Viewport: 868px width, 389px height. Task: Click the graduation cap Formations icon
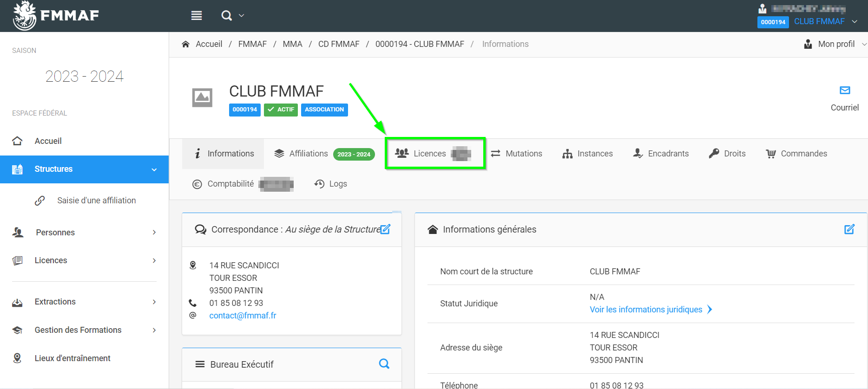tap(17, 330)
